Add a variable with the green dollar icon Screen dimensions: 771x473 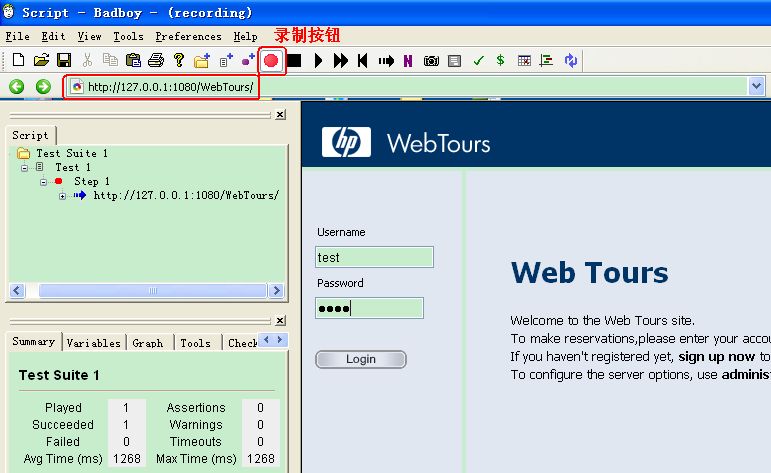click(x=501, y=60)
